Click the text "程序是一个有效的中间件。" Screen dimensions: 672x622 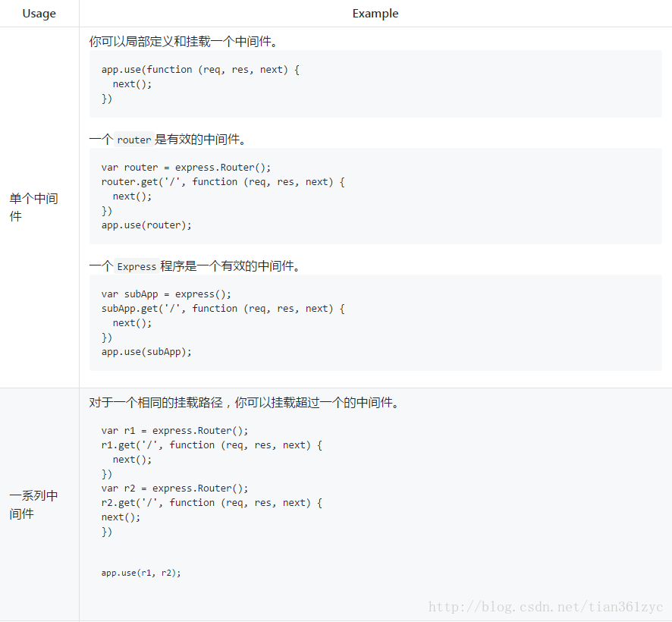click(x=231, y=266)
